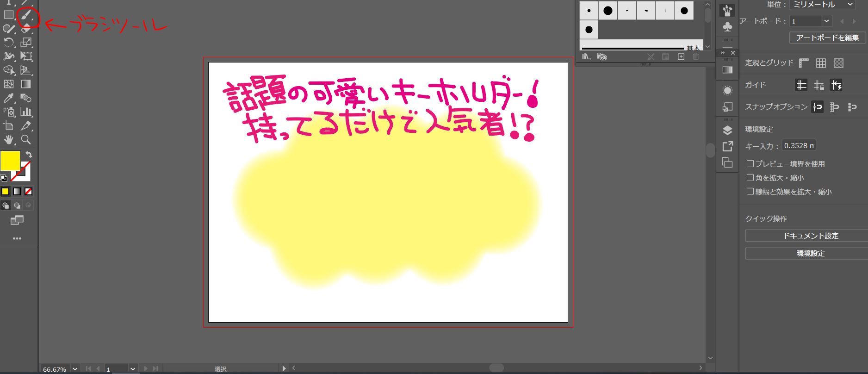868x374 pixels.
Task: Select the Perspective Grid tool
Action: 26,70
